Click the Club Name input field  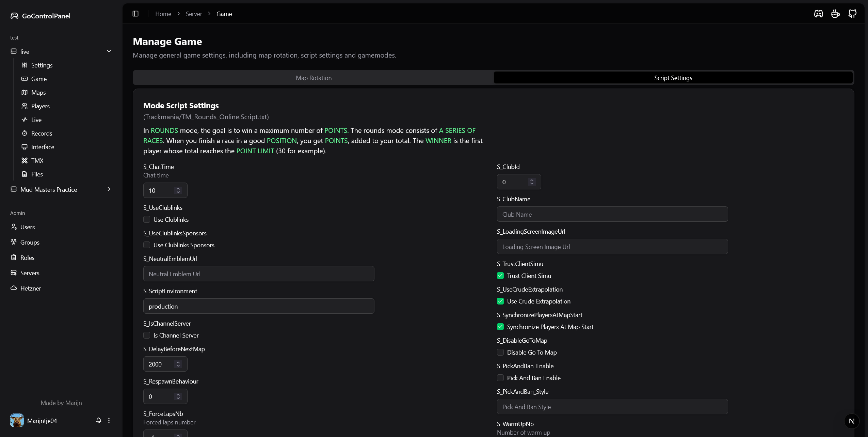(612, 214)
